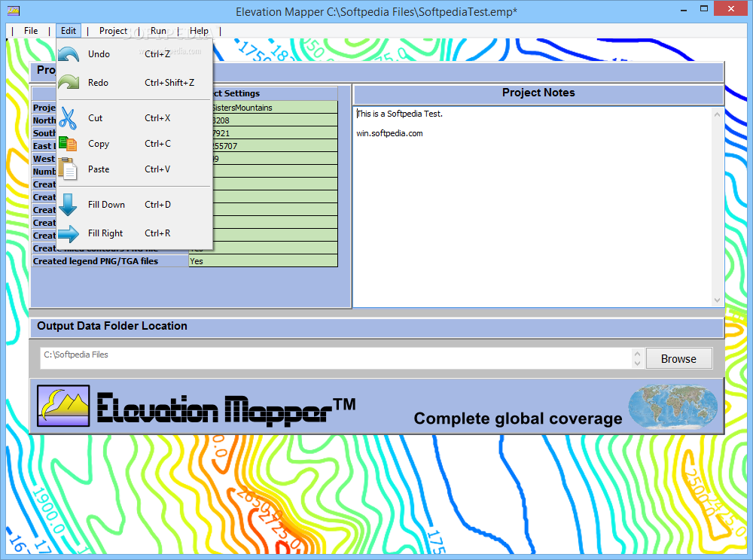Click the Ctrl+R shortcut text
This screenshot has width=753, height=560.
(x=157, y=233)
